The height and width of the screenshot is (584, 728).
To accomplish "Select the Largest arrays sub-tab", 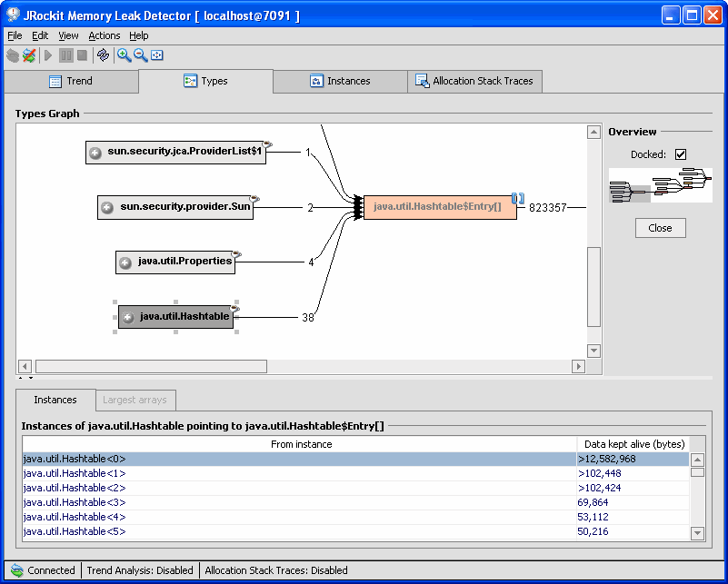I will click(135, 400).
